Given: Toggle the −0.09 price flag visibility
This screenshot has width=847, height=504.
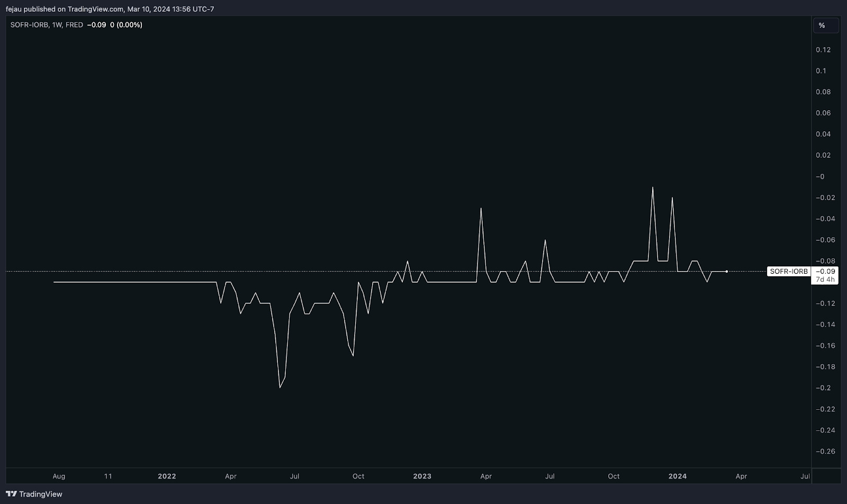Looking at the screenshot, I should (x=826, y=271).
